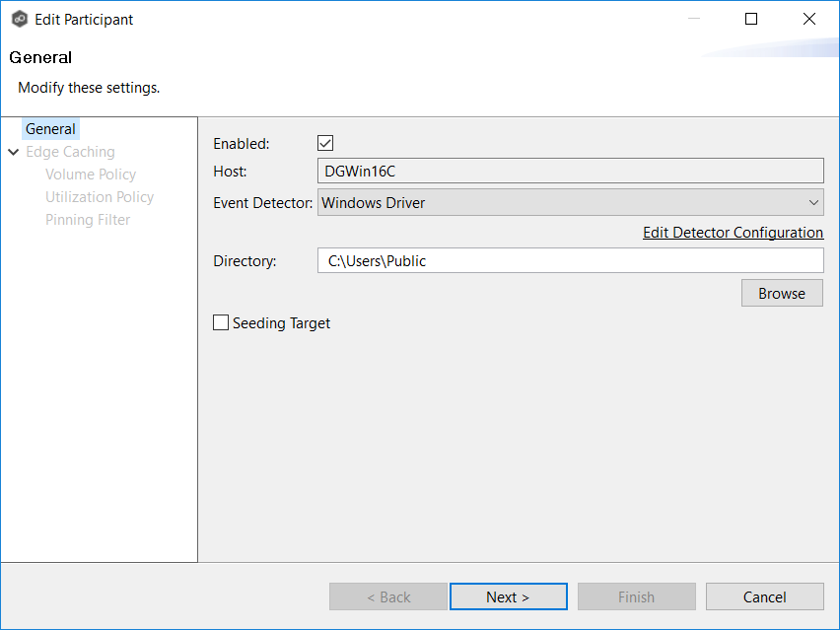Click the Finish button
Image resolution: width=840 pixels, height=630 pixels.
pos(636,596)
